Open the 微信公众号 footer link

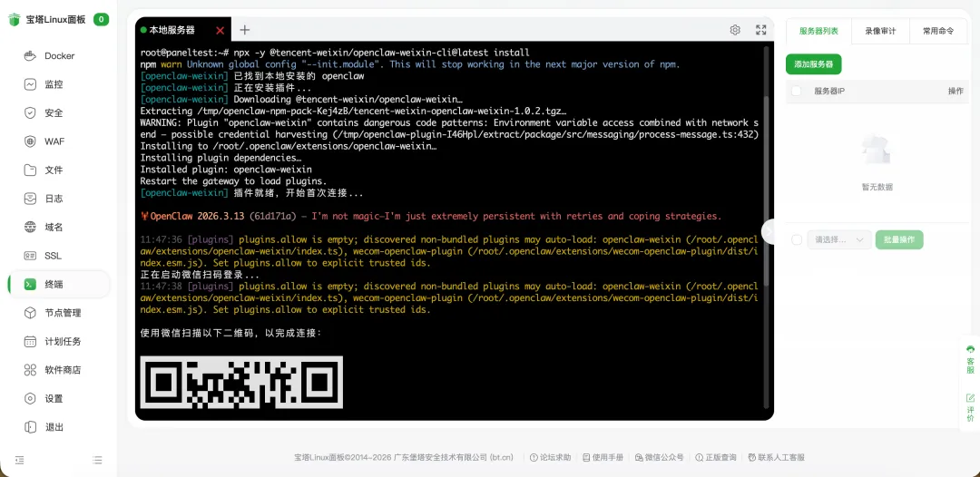click(x=659, y=458)
